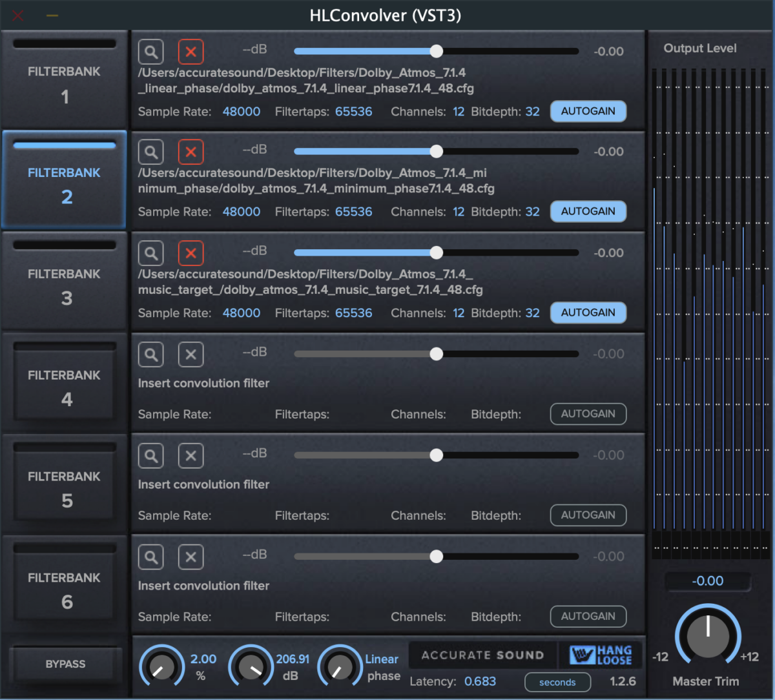Disable AUTOGAIN on the minimum phase filter
Image resolution: width=775 pixels, height=700 pixels.
(x=588, y=211)
